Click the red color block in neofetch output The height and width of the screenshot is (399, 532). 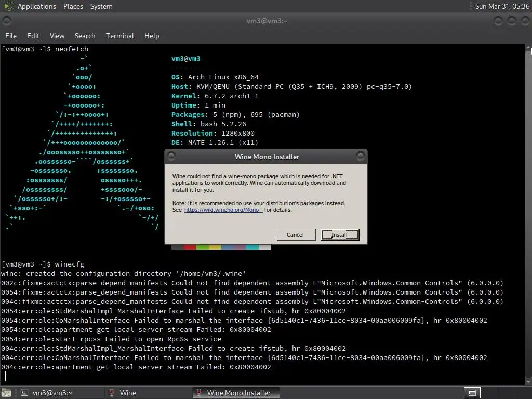tap(190, 247)
